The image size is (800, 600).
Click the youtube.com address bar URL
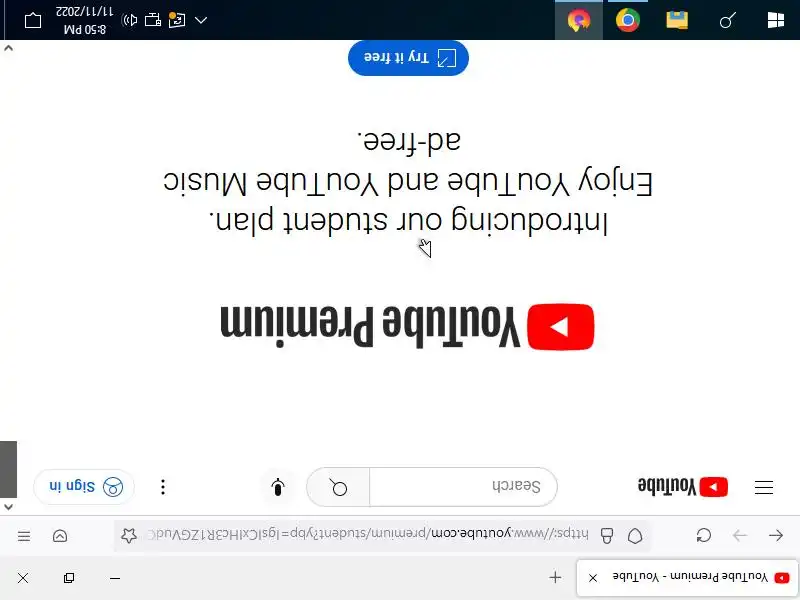[x=367, y=534]
